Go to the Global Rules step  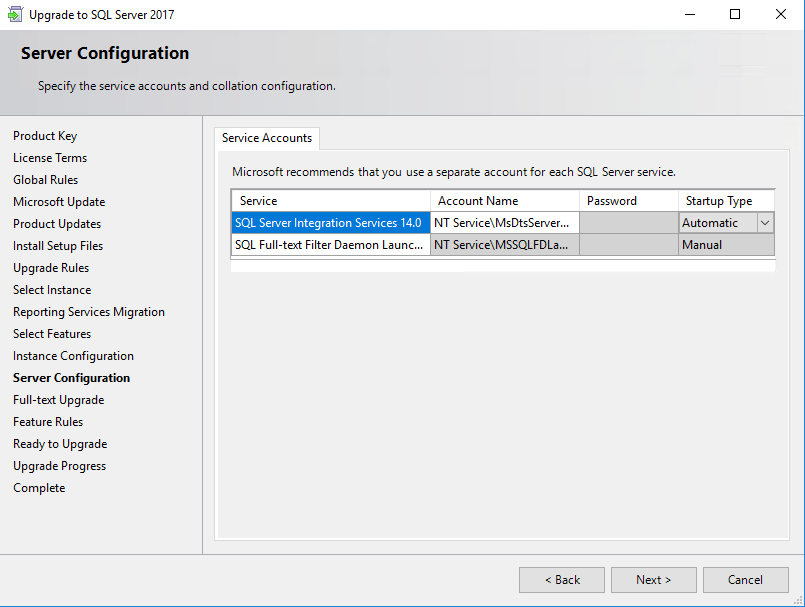(46, 180)
